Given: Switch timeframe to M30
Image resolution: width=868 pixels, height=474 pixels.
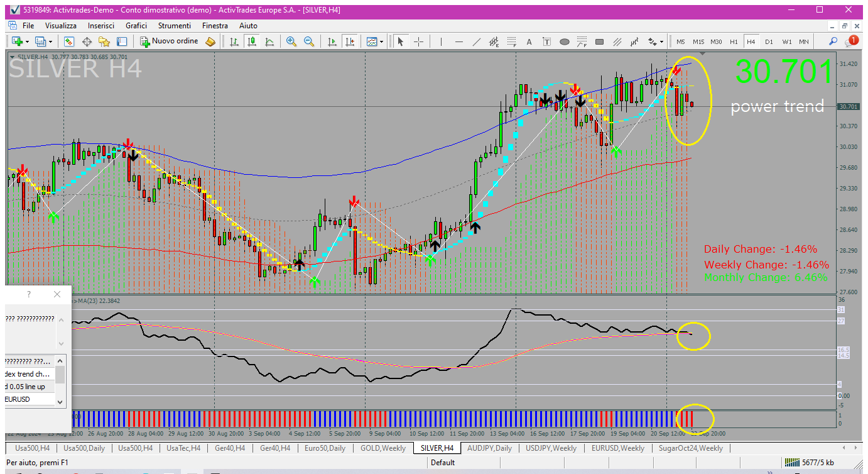Looking at the screenshot, I should (716, 41).
